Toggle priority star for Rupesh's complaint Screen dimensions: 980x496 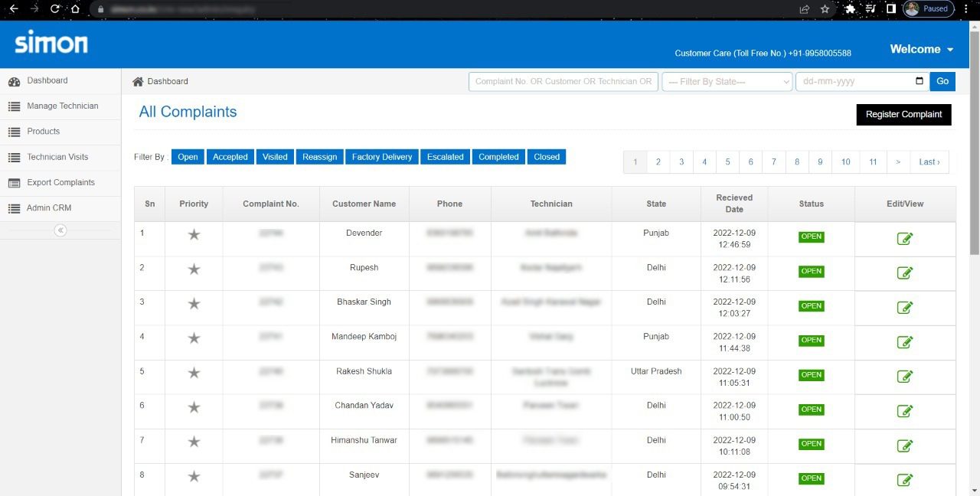194,269
